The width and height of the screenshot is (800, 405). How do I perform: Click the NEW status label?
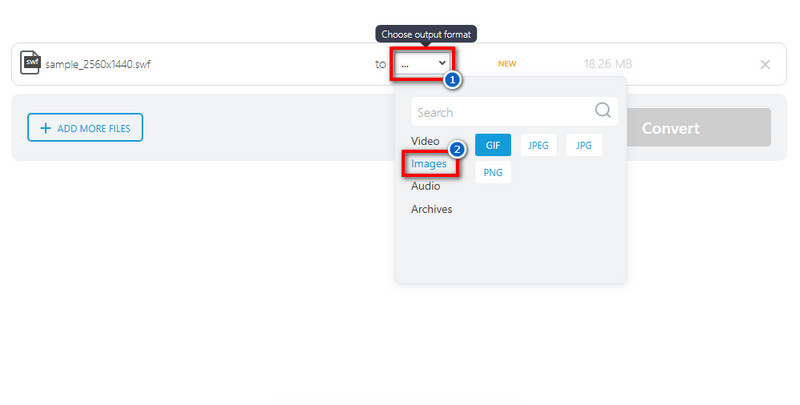pyautogui.click(x=507, y=64)
